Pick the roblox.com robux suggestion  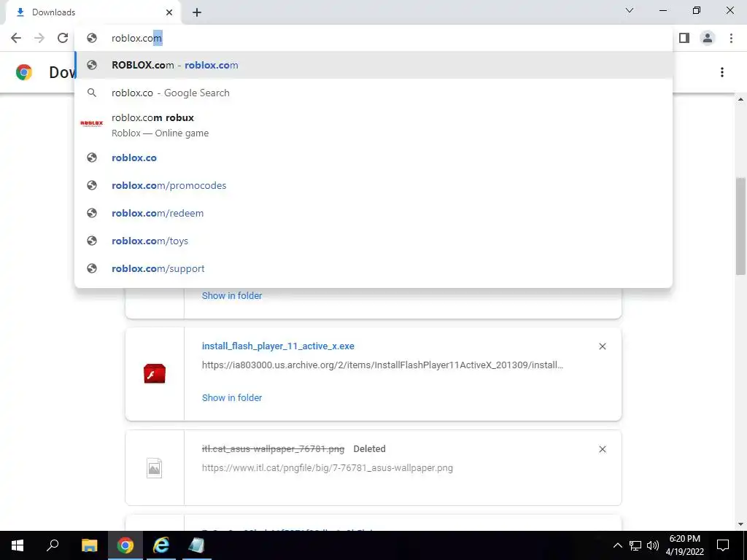374,125
